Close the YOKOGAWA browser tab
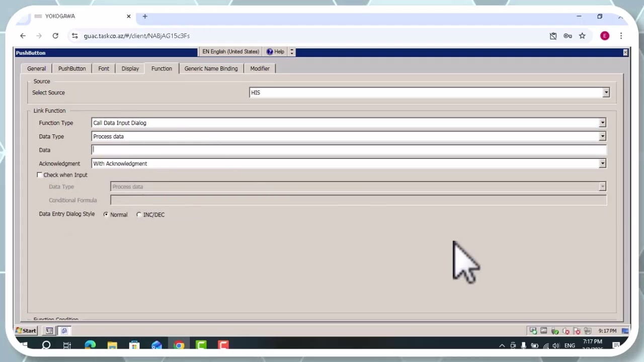Screen dimensions: 644x362 (128, 16)
